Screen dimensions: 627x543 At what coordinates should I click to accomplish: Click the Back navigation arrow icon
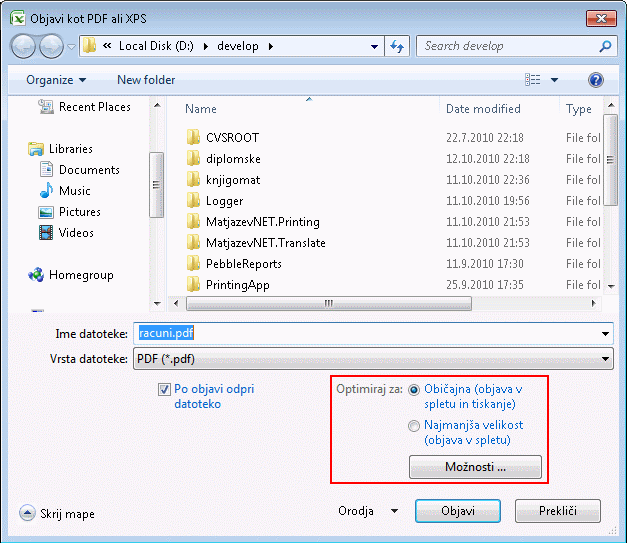pyautogui.click(x=25, y=46)
